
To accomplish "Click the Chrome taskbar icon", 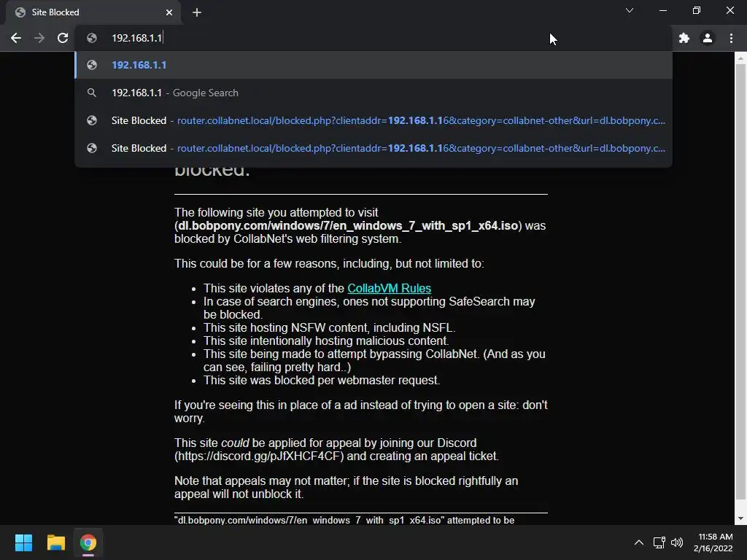I will [x=88, y=542].
